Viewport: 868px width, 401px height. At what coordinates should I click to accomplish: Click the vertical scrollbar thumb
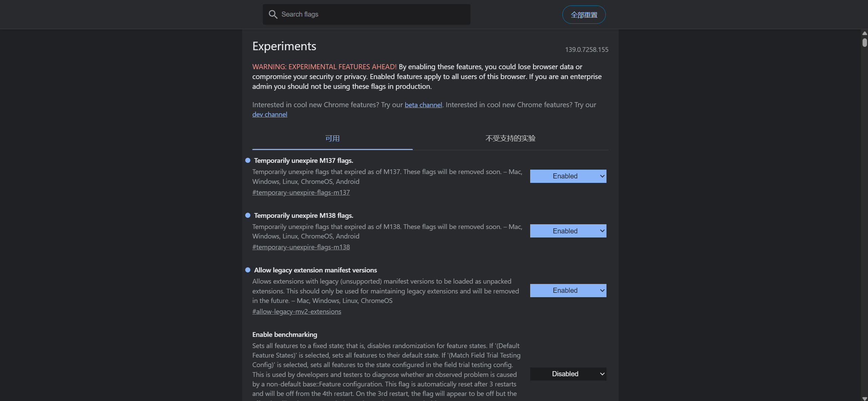point(865,42)
